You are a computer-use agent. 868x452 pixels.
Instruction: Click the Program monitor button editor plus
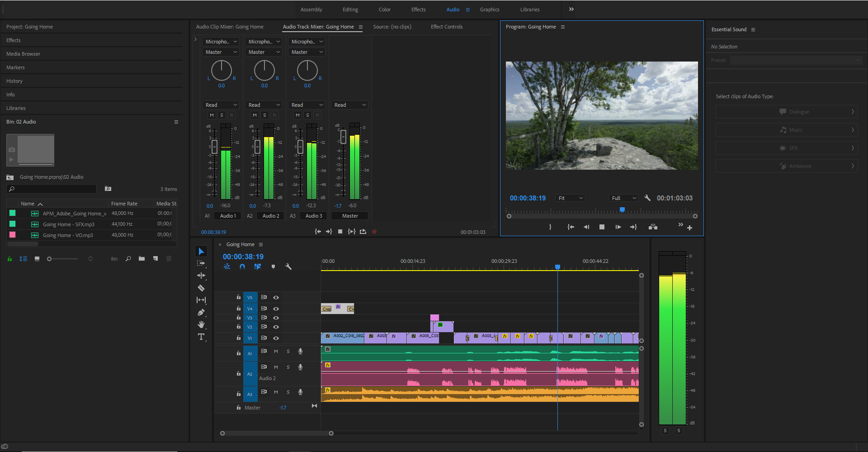tap(690, 228)
